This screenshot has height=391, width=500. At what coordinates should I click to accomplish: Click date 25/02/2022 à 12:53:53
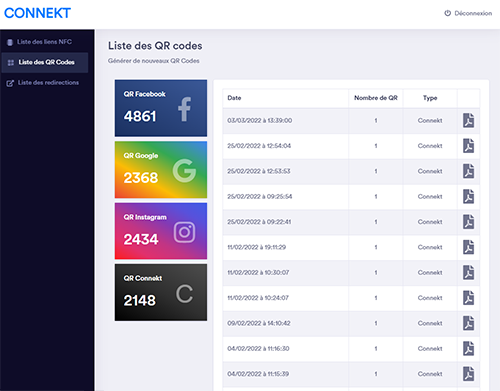click(x=259, y=171)
